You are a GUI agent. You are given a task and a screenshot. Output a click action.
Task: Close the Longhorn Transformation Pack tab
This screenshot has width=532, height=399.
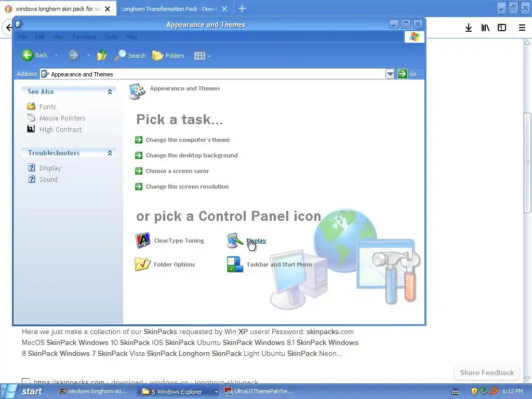pyautogui.click(x=224, y=9)
